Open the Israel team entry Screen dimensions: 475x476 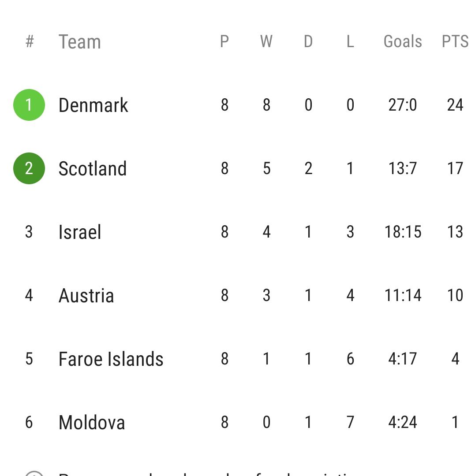pos(237,232)
